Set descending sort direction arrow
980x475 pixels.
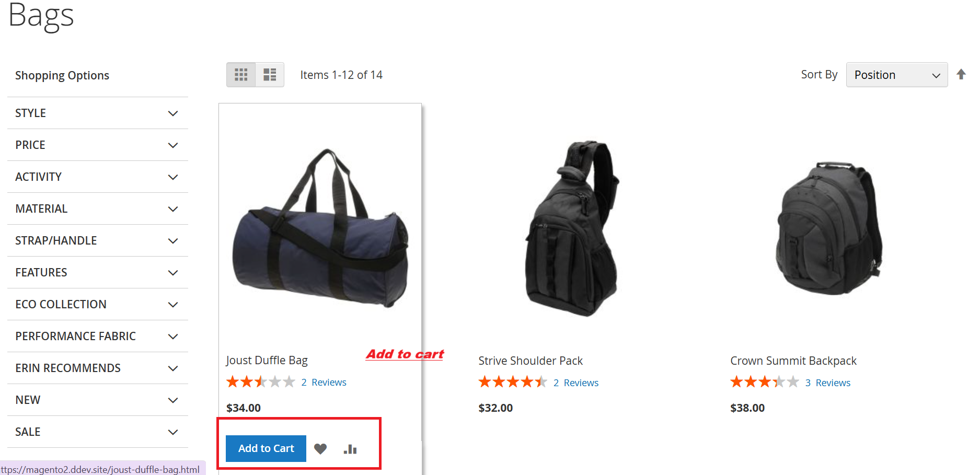(961, 75)
